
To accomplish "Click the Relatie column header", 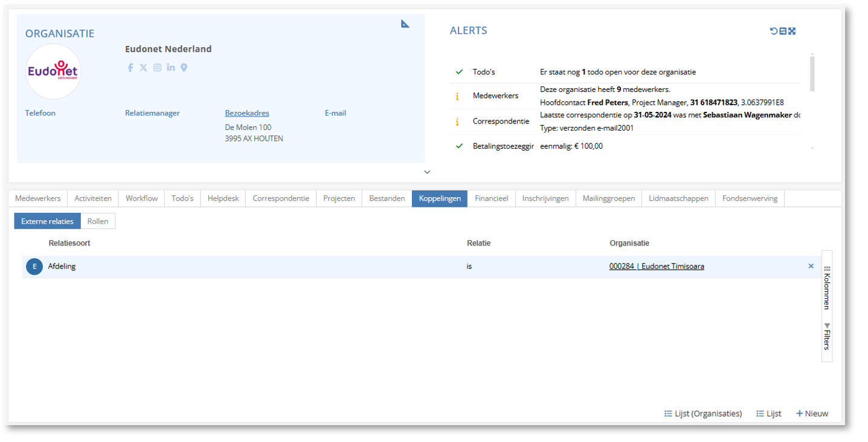I will click(479, 243).
